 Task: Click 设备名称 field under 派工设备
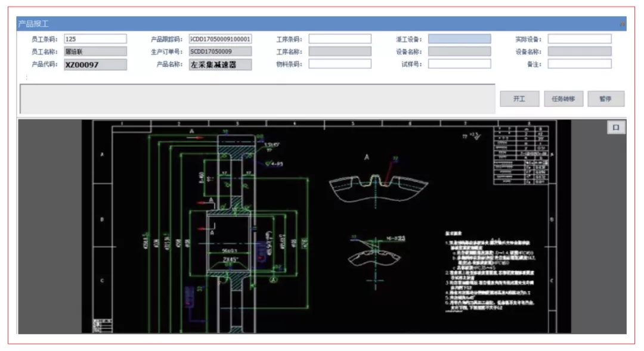point(459,51)
